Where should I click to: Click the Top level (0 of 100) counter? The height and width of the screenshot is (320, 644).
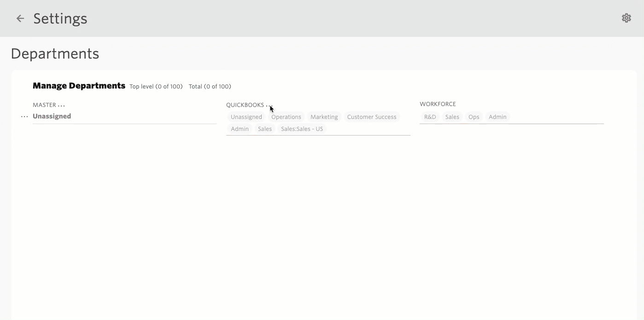(x=156, y=87)
